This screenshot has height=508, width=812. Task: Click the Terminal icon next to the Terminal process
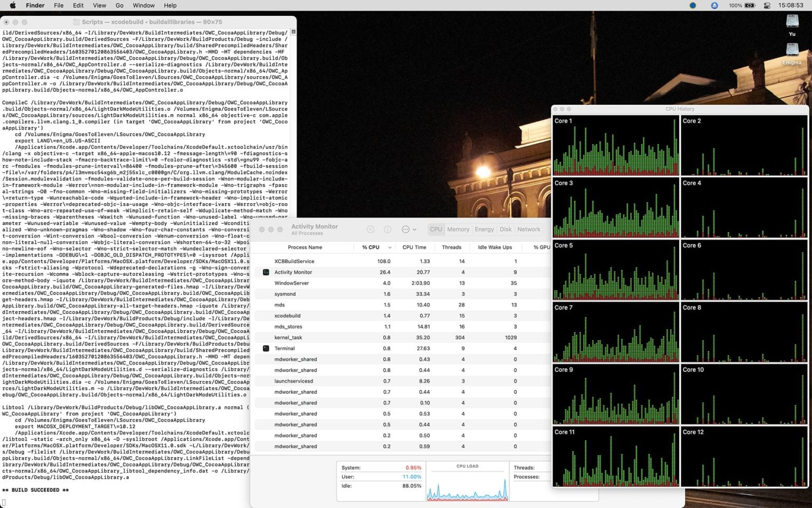click(x=266, y=348)
